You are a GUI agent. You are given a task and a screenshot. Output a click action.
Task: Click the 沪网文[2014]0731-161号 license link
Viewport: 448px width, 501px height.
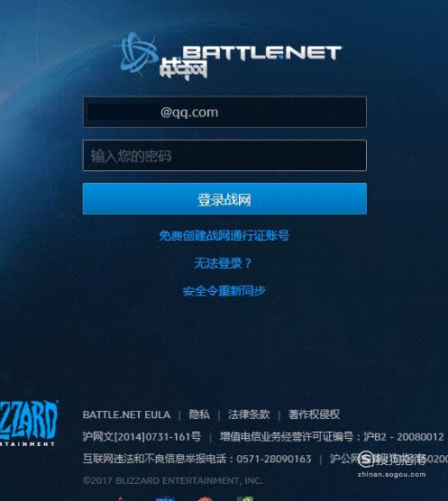pos(142,437)
